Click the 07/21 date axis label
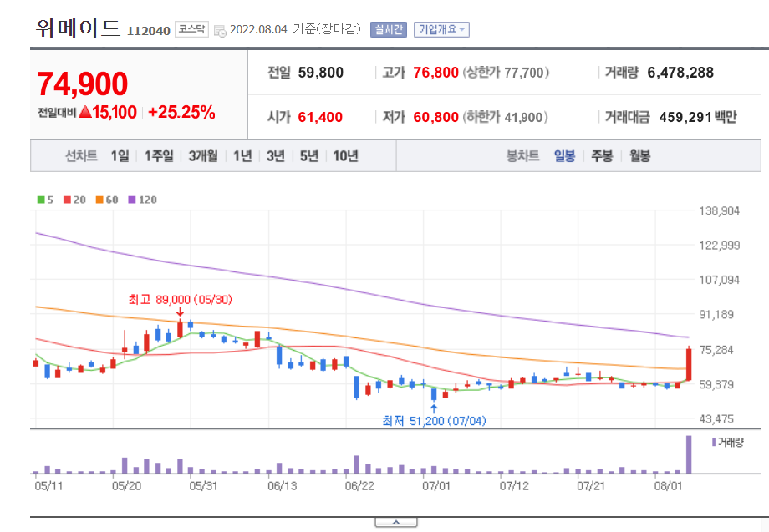This screenshot has height=532, width=769. (x=592, y=486)
